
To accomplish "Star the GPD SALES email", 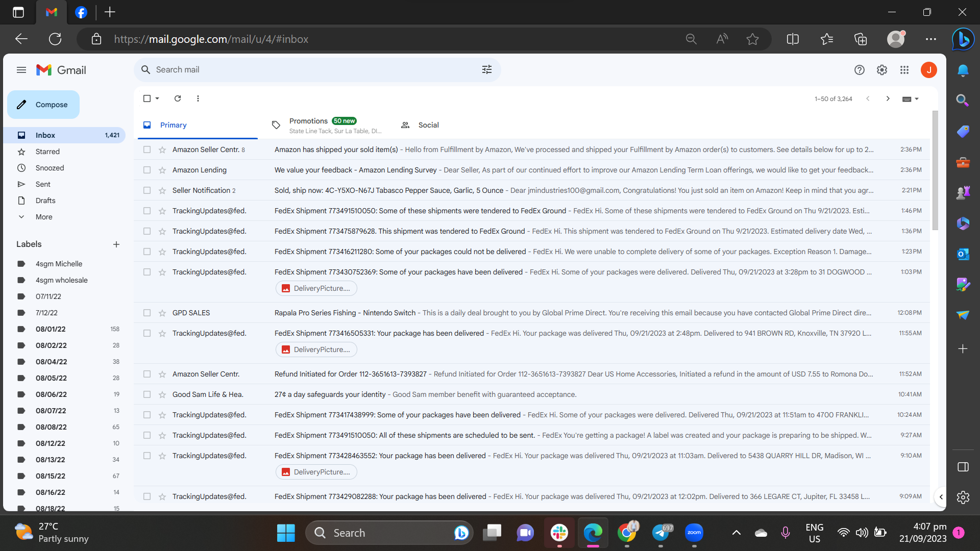I will (162, 313).
